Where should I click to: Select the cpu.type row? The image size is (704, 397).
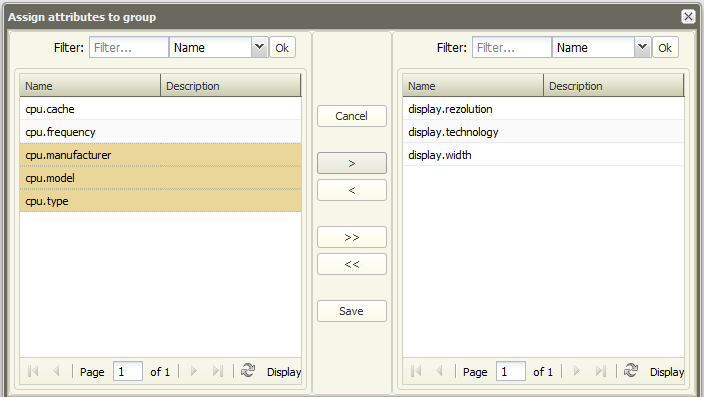(160, 201)
